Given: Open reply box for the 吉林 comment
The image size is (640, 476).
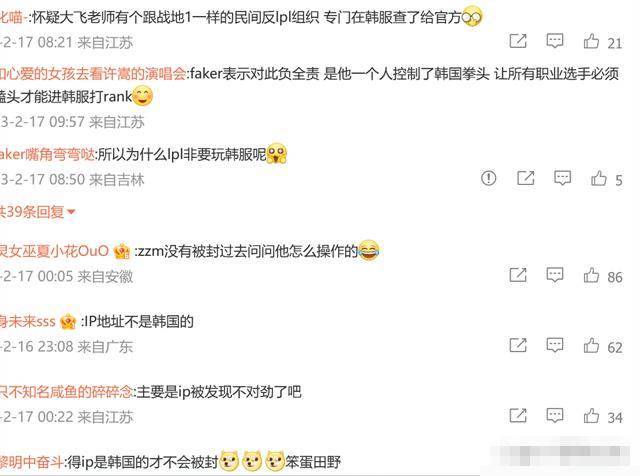Looking at the screenshot, I should [x=562, y=178].
